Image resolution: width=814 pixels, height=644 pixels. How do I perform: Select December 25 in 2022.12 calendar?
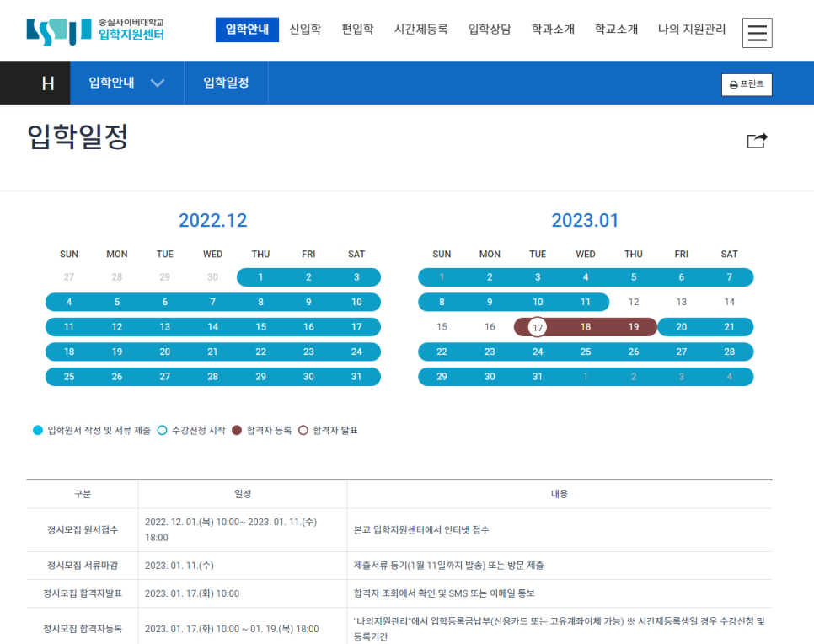click(69, 377)
